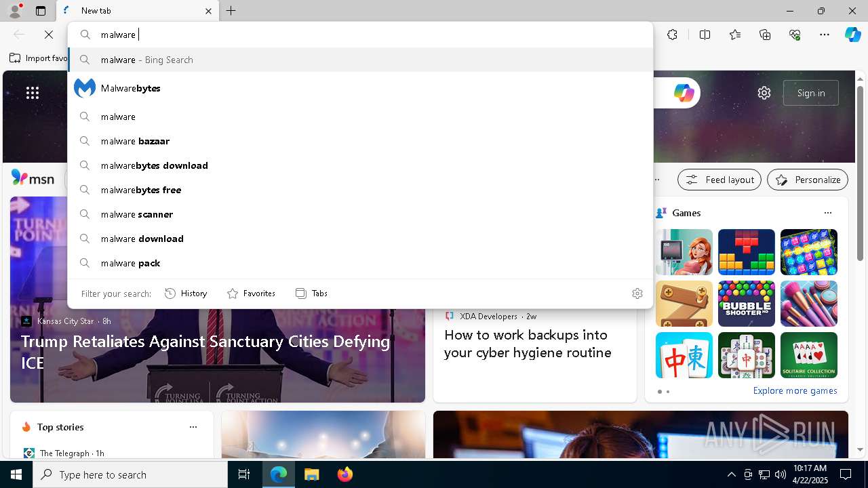Open the profile icon in title bar
Screen dimensions: 868x488
tap(15, 10)
